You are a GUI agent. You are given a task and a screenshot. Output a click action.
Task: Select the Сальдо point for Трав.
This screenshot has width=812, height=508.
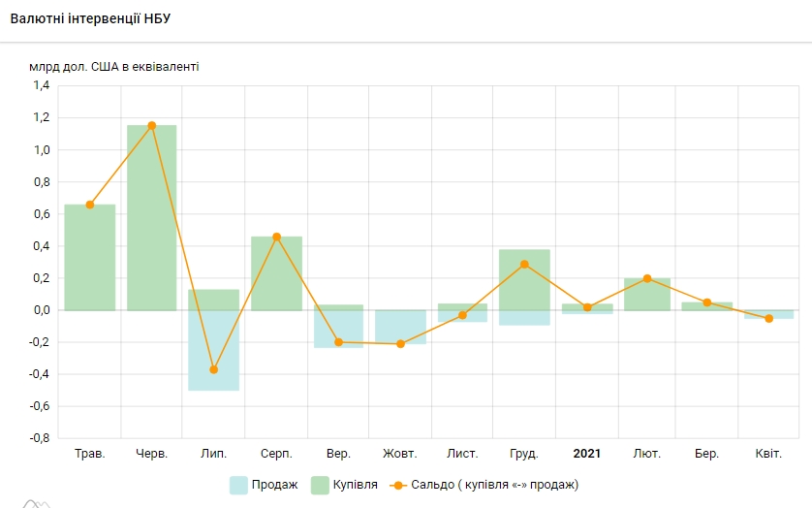pyautogui.click(x=90, y=205)
